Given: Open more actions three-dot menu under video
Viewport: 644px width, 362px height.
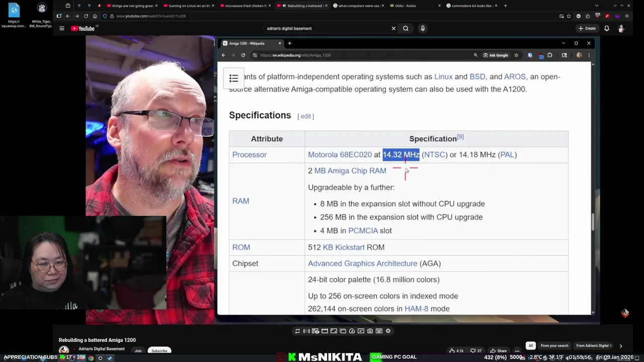Looking at the screenshot, I should coord(517,351).
